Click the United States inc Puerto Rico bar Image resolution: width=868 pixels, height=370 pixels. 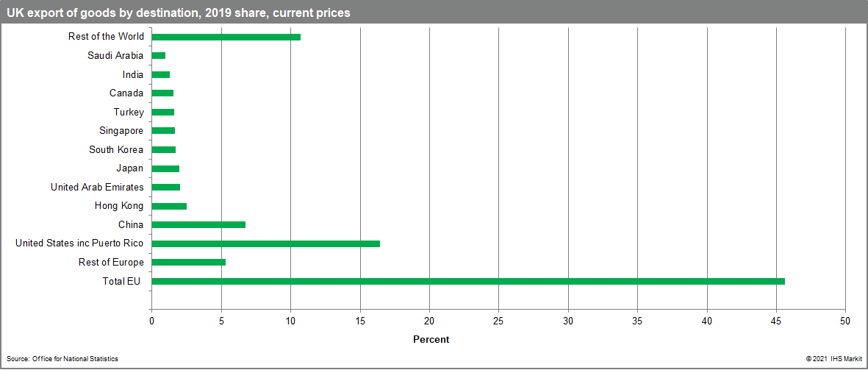pos(265,243)
